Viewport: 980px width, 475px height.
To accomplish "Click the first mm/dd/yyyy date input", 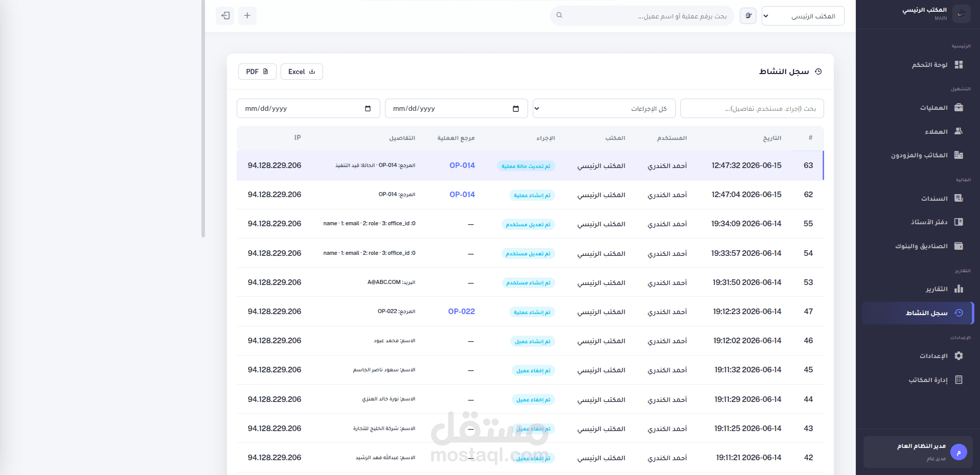I will click(x=456, y=109).
